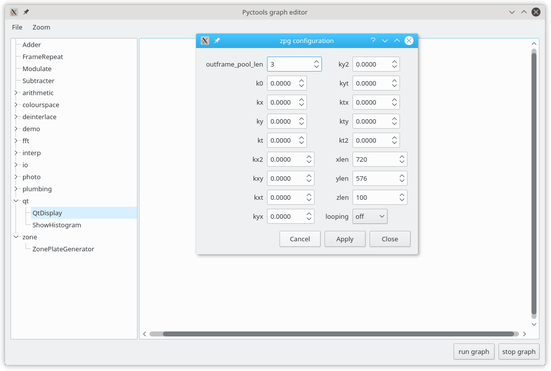The image size is (551, 371).
Task: Close the zpg configuration dialog with the X button
Action: (x=409, y=41)
